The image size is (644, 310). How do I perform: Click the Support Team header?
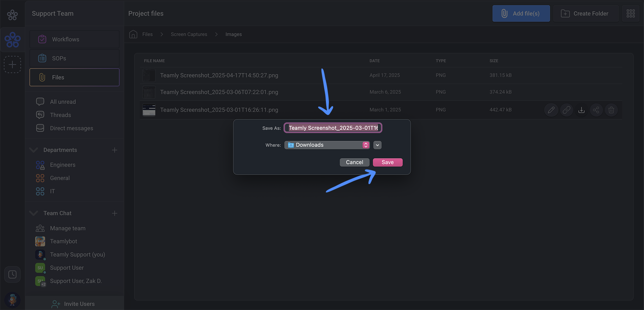(x=52, y=14)
